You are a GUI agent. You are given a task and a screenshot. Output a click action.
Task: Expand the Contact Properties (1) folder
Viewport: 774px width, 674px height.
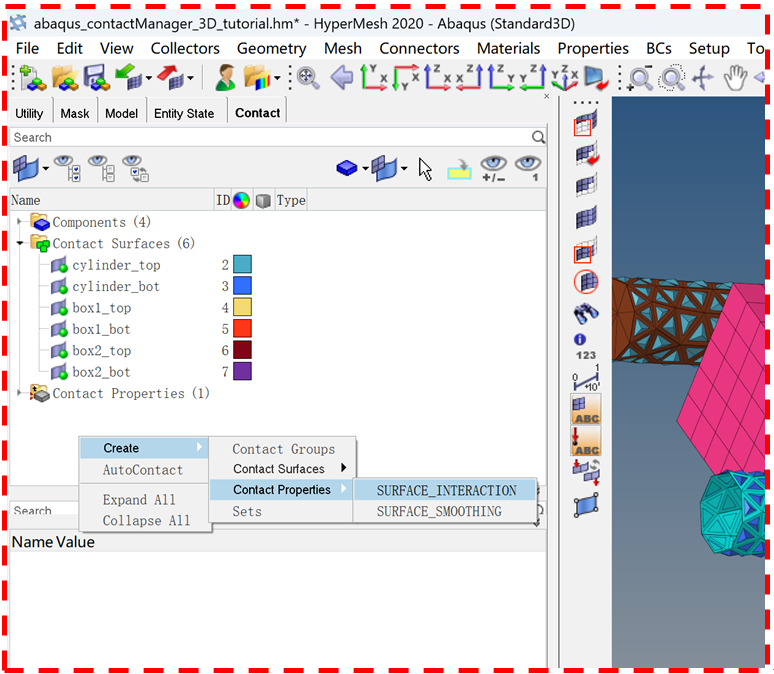[x=19, y=393]
